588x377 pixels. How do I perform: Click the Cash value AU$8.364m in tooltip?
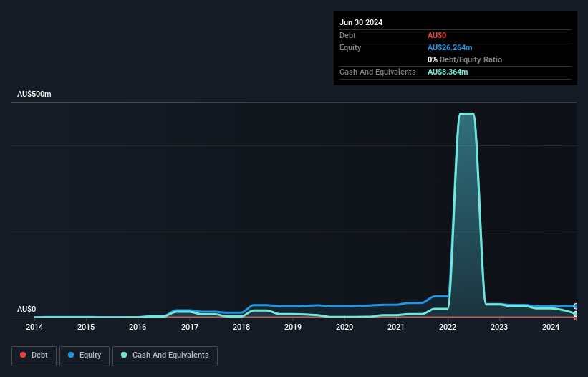tap(448, 72)
